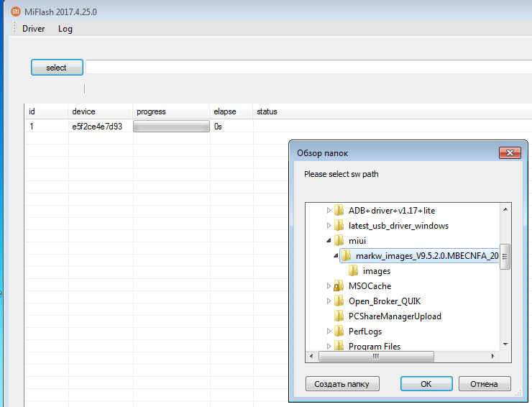The width and height of the screenshot is (532, 407).
Task: Expand the PerfLogs folder
Action: click(x=329, y=331)
